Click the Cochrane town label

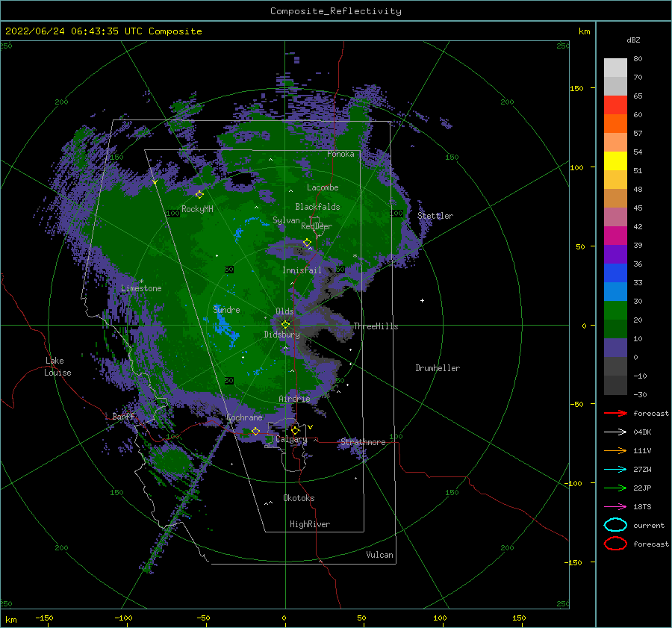click(x=244, y=417)
